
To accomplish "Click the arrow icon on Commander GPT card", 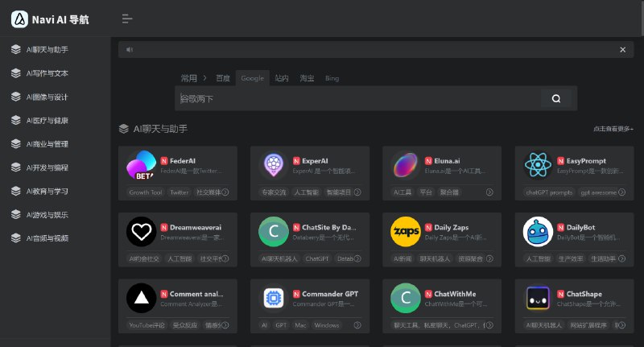I will (x=357, y=325).
